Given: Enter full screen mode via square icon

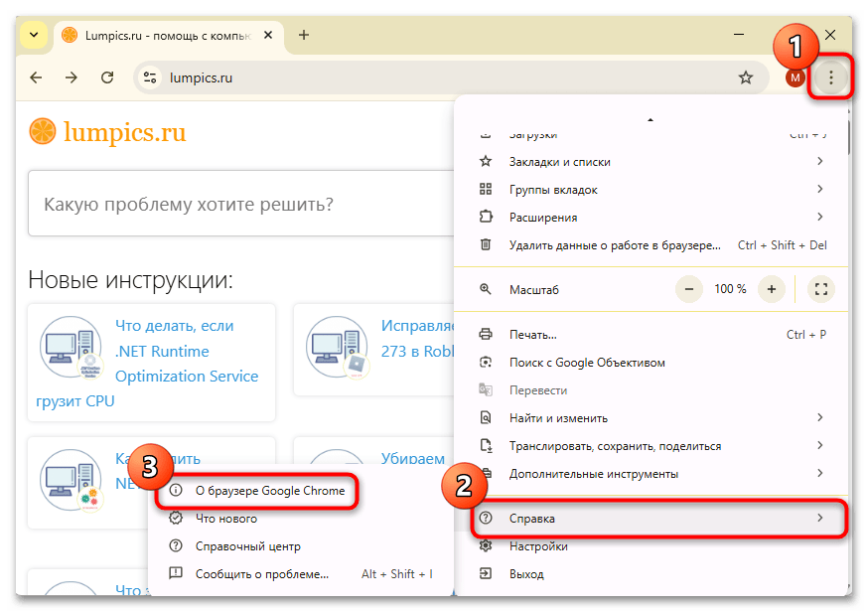Looking at the screenshot, I should [821, 289].
